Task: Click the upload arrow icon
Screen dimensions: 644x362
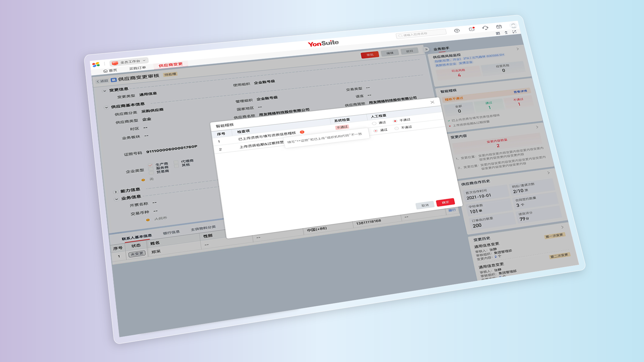Action: coord(506,33)
